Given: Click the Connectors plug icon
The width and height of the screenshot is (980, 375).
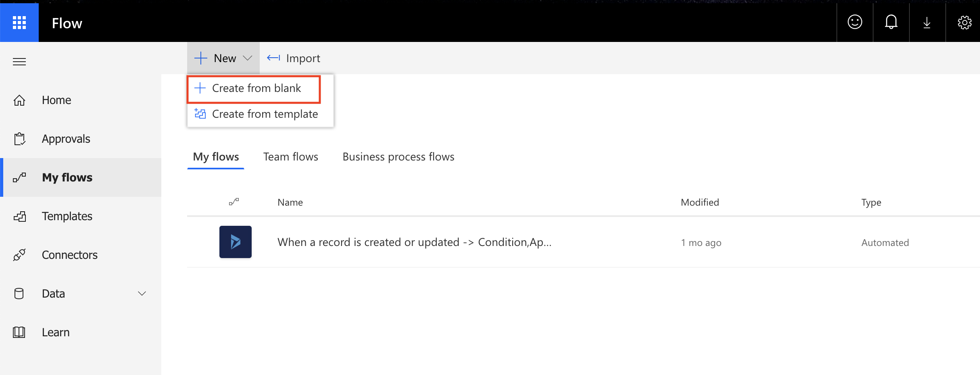Looking at the screenshot, I should pyautogui.click(x=19, y=255).
